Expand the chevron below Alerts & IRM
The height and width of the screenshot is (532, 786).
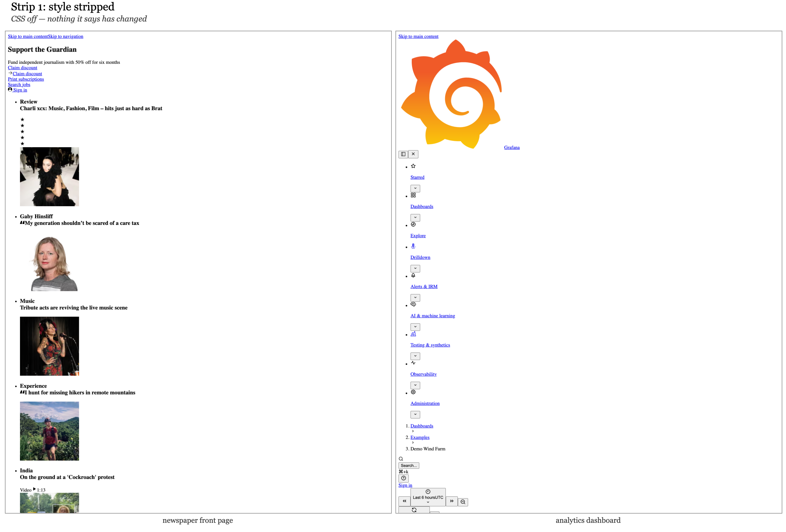point(415,298)
